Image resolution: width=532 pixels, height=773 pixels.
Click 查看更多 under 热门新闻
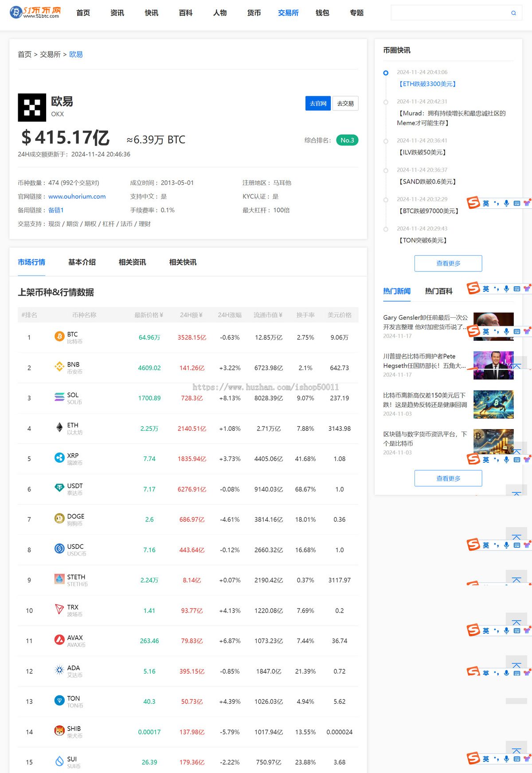coord(448,478)
